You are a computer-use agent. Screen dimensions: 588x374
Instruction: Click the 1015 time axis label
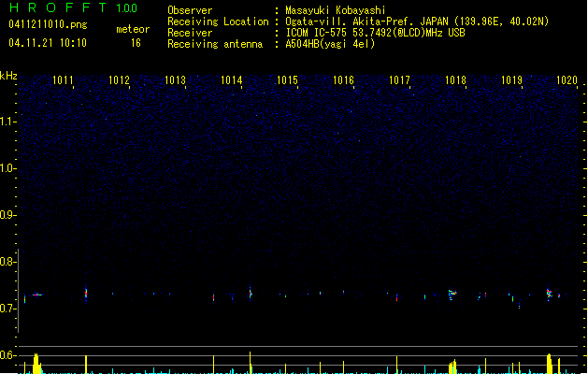point(287,80)
